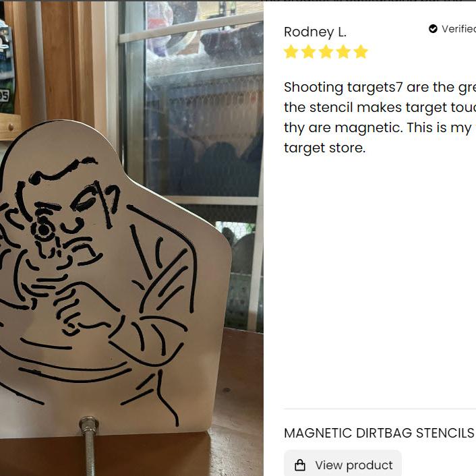Open the Magnetic Dirtbag Stencils product title
The width and height of the screenshot is (476, 476).
tap(379, 433)
